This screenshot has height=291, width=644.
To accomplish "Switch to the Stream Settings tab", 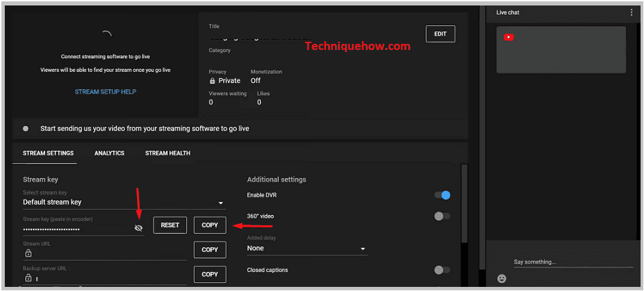I will pos(48,153).
